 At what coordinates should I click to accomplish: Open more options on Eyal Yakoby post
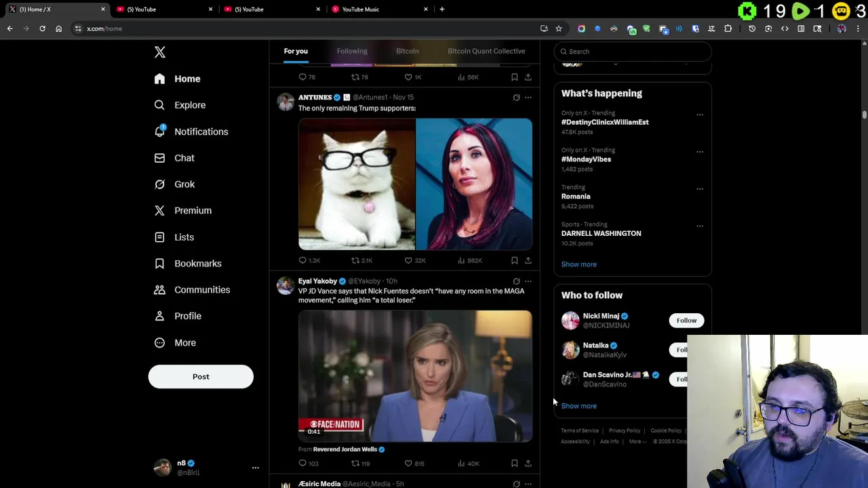528,281
